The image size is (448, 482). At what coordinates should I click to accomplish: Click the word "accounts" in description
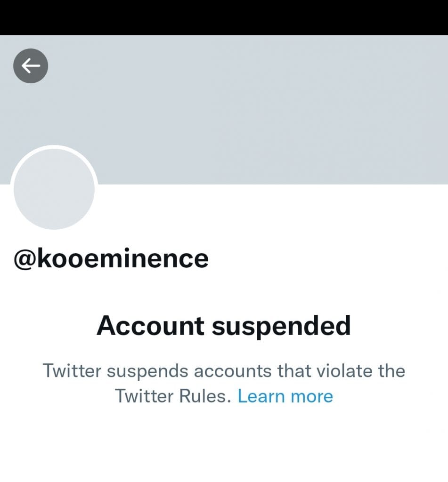[x=233, y=371]
